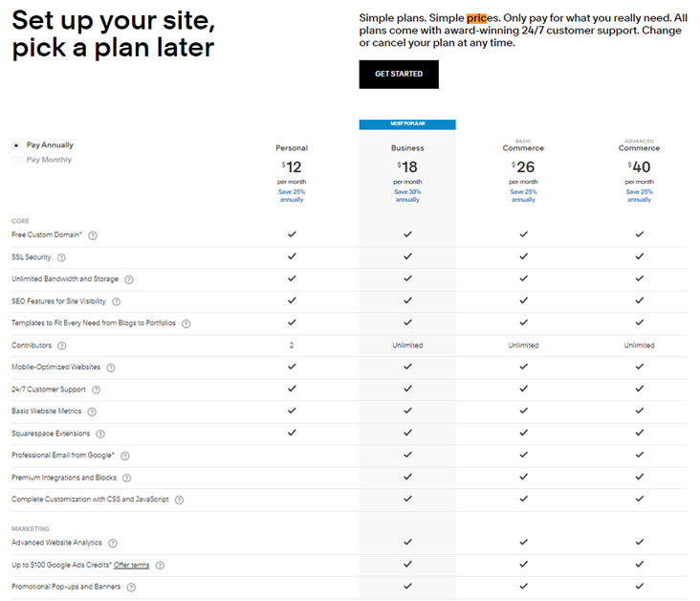
Task: Show help for Contributors row
Action: [61, 345]
